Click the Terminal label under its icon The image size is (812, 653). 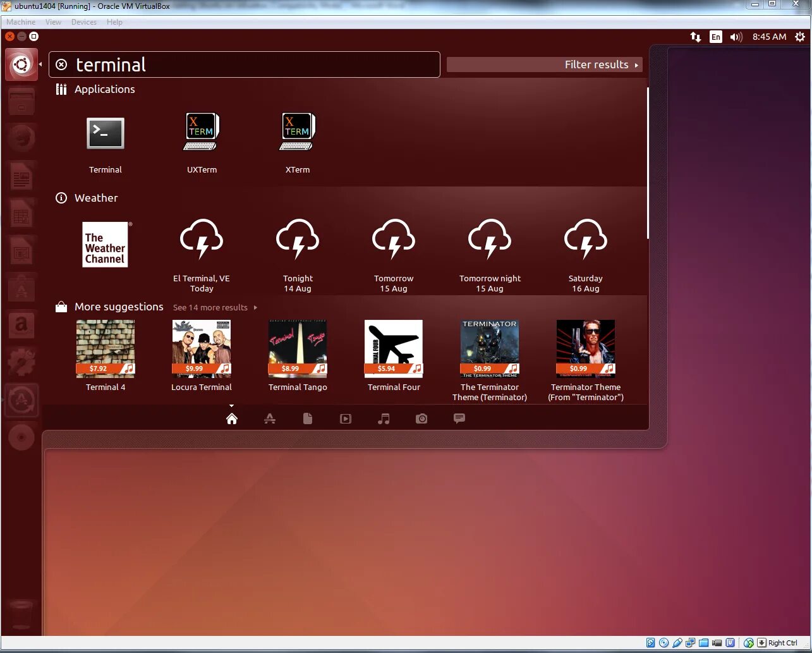point(106,169)
